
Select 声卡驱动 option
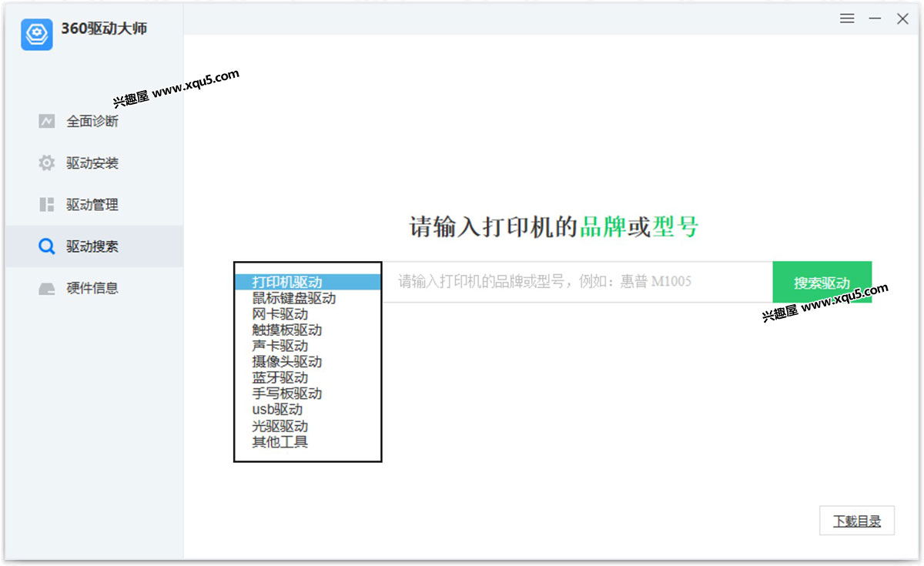click(307, 346)
